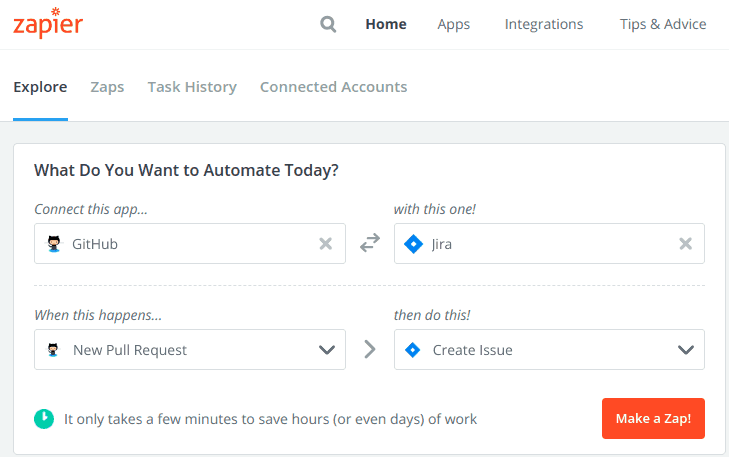Click the green clock icon
This screenshot has width=729, height=457.
[x=44, y=419]
